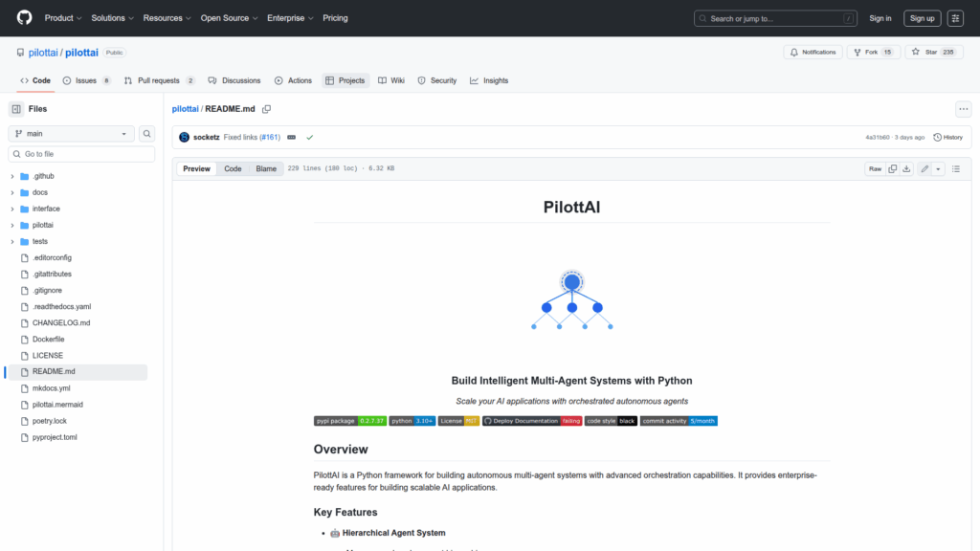The image size is (980, 551).
Task: Download the raw README file
Action: (x=906, y=168)
